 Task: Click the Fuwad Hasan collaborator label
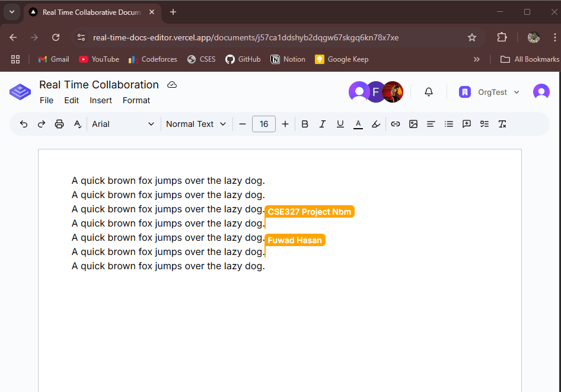click(295, 240)
